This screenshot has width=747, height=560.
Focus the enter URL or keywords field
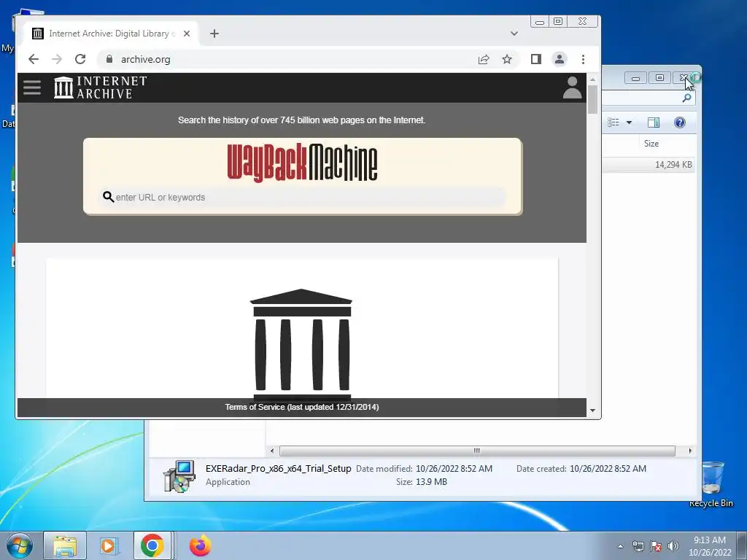[303, 197]
